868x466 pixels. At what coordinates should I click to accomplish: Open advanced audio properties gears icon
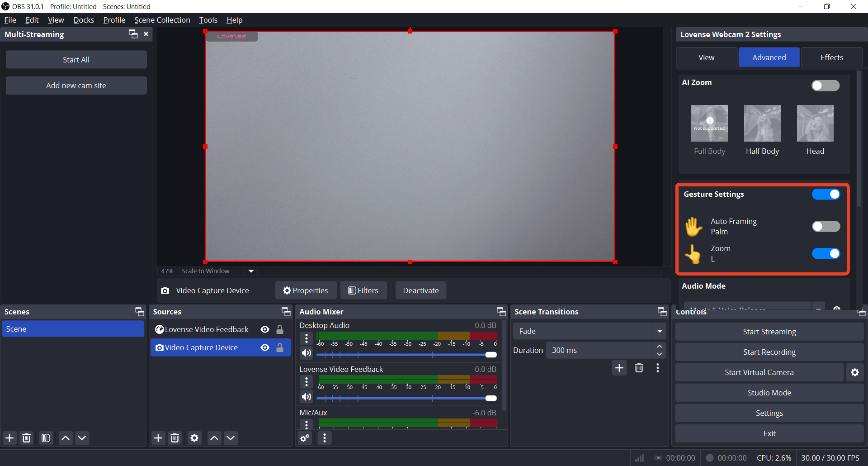pos(305,438)
